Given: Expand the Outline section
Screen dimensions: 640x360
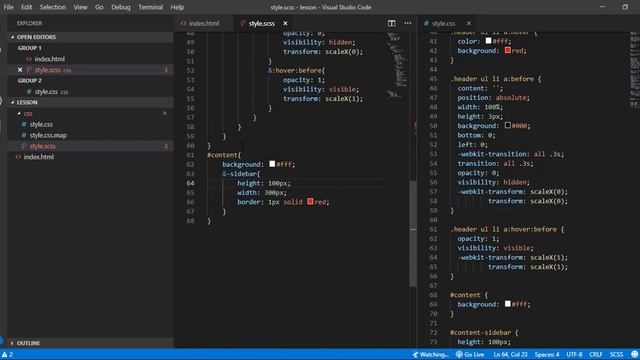Looking at the screenshot, I should coord(90,343).
